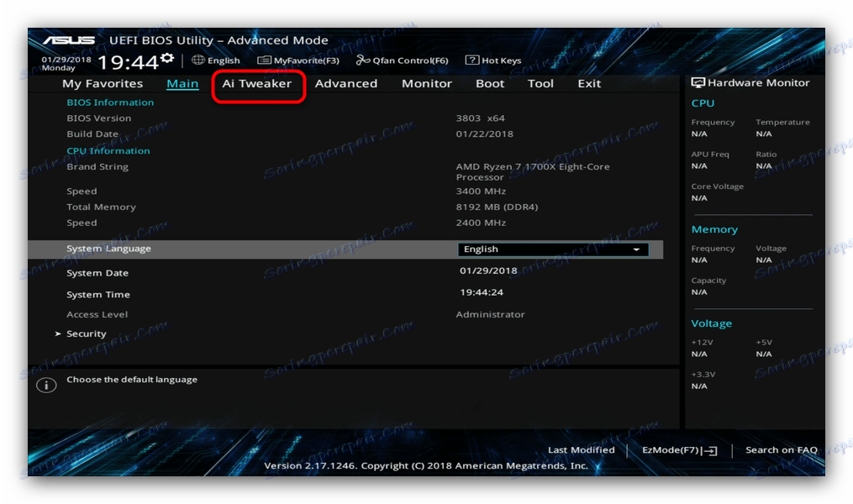853x504 pixels.
Task: Click the +3.3V label in the Voltage section
Action: [703, 375]
